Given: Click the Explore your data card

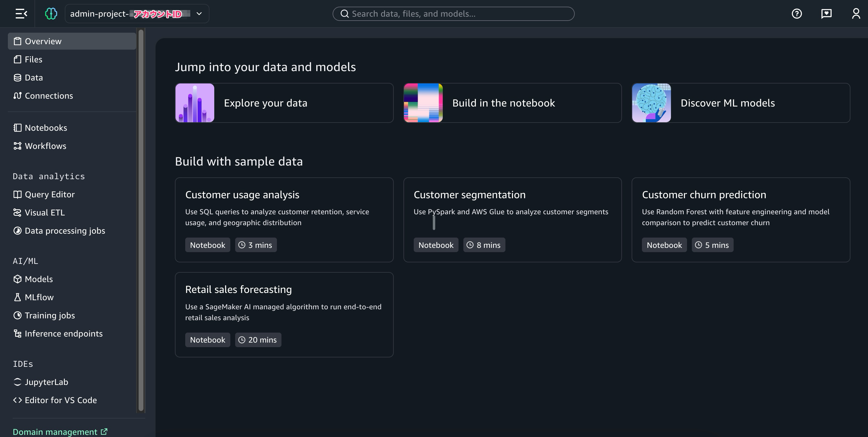Looking at the screenshot, I should click(284, 103).
